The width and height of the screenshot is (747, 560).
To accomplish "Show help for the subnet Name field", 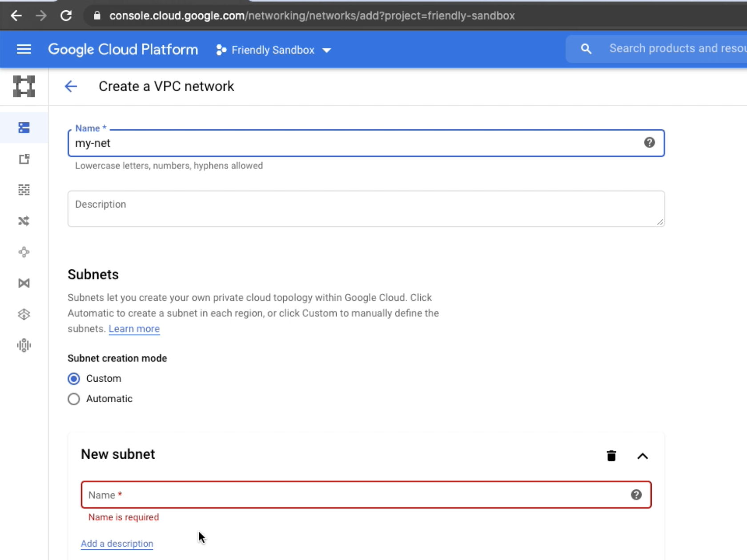I will (636, 495).
